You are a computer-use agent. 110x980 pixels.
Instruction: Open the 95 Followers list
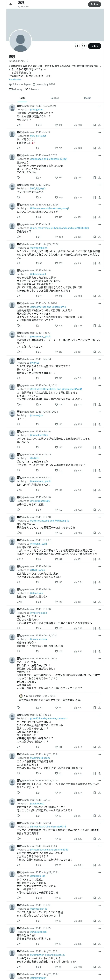(32, 89)
